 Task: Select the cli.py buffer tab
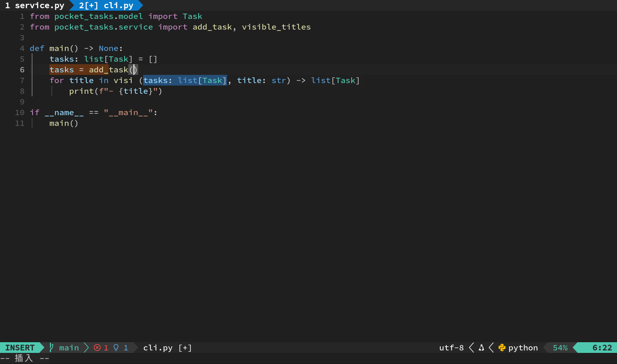106,5
